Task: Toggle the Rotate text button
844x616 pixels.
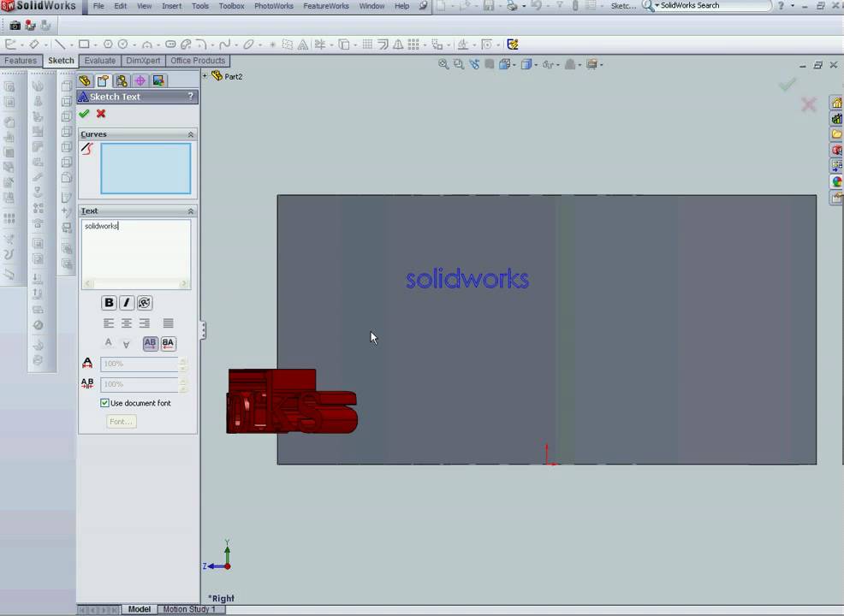Action: pos(145,303)
